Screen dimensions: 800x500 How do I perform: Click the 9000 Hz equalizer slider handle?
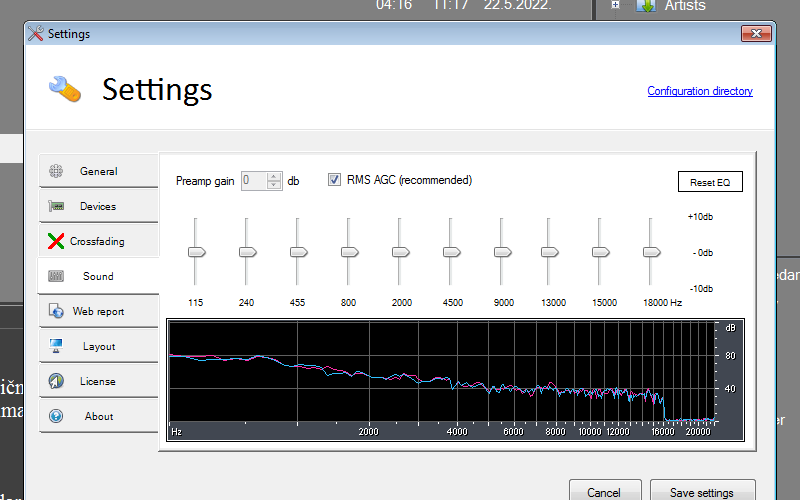tap(503, 252)
